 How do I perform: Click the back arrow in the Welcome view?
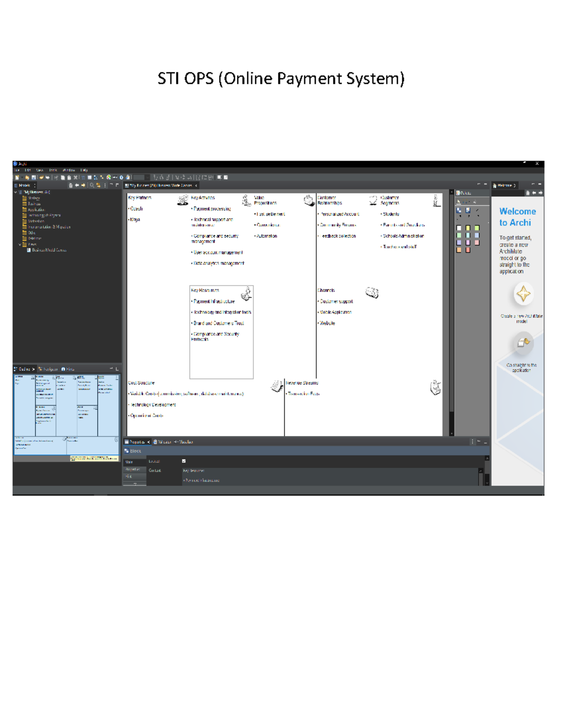pos(534,193)
